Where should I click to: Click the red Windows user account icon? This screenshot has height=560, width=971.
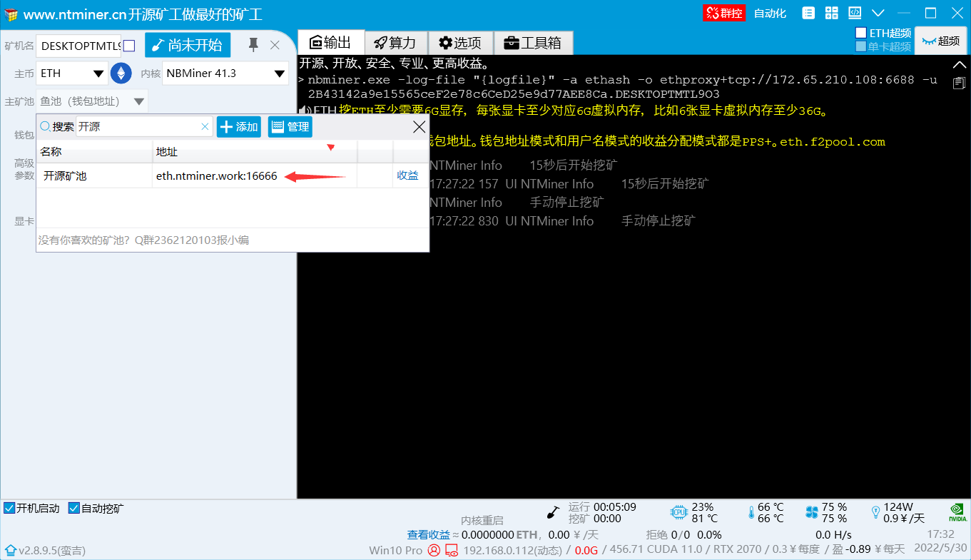(x=434, y=550)
